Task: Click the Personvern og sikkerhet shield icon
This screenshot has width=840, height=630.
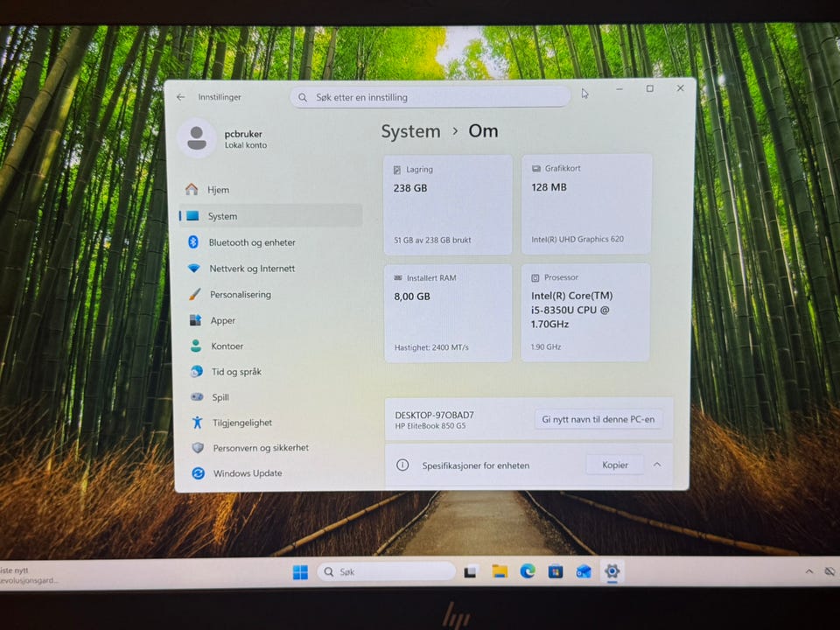Action: pyautogui.click(x=198, y=447)
